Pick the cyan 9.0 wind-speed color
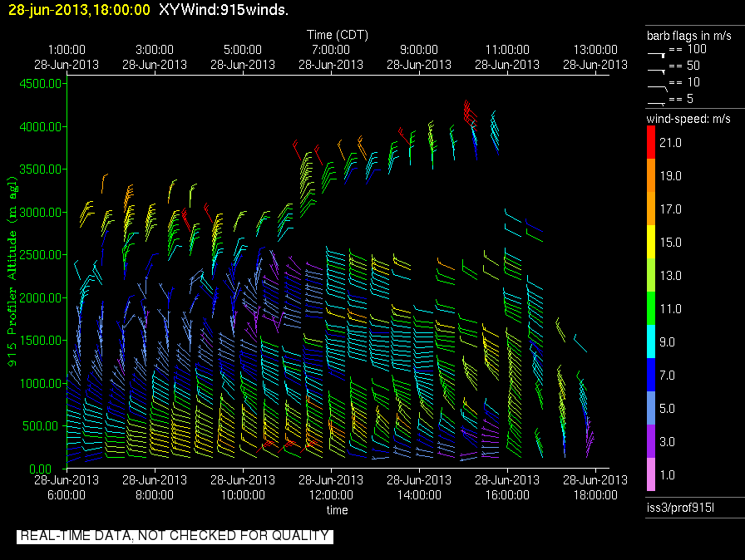The image size is (745, 560). [x=651, y=341]
